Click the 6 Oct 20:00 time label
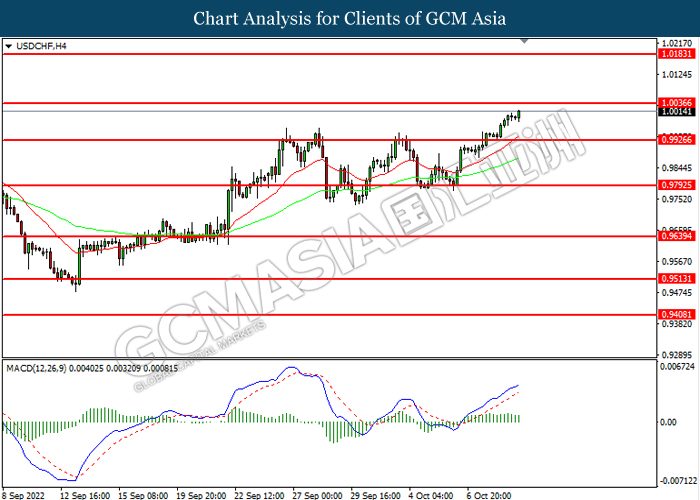Screen dimensions: 700x500 tap(489, 495)
